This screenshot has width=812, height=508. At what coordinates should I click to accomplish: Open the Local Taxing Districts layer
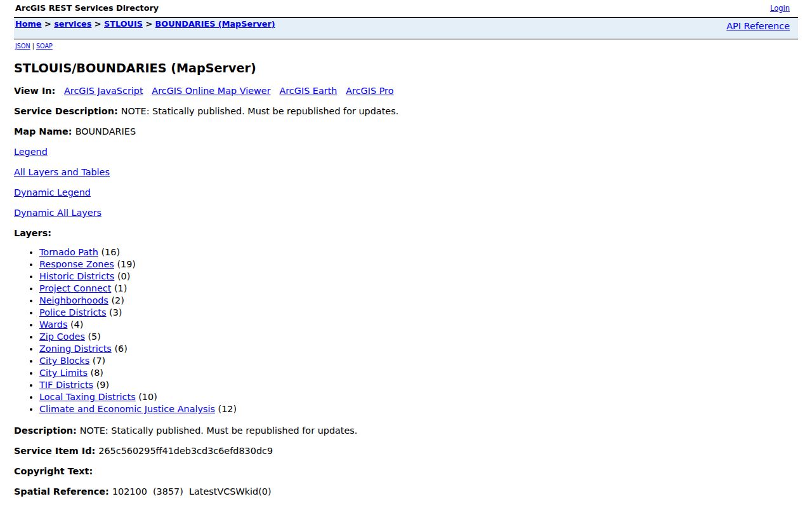coord(88,397)
